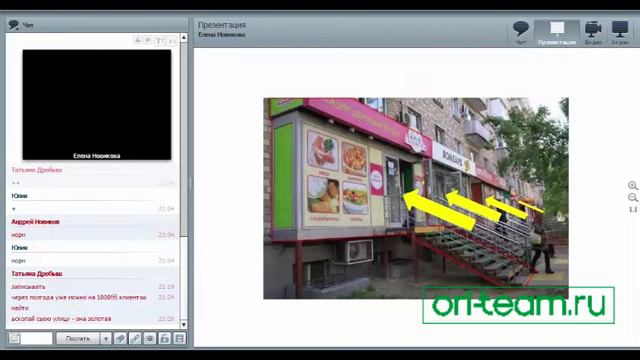640x360 pixels.
Task: Zoom out of the presentation slide
Action: pyautogui.click(x=633, y=198)
